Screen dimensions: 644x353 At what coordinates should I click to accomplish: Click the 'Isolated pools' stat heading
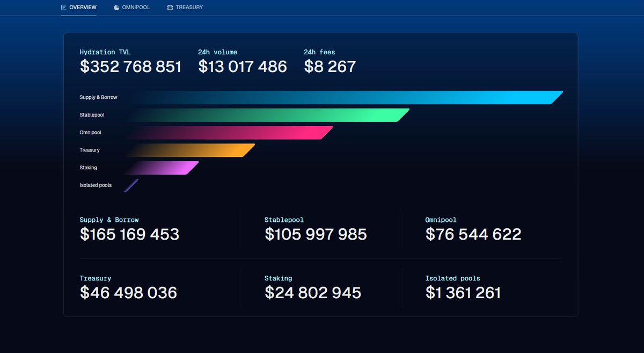pyautogui.click(x=453, y=278)
